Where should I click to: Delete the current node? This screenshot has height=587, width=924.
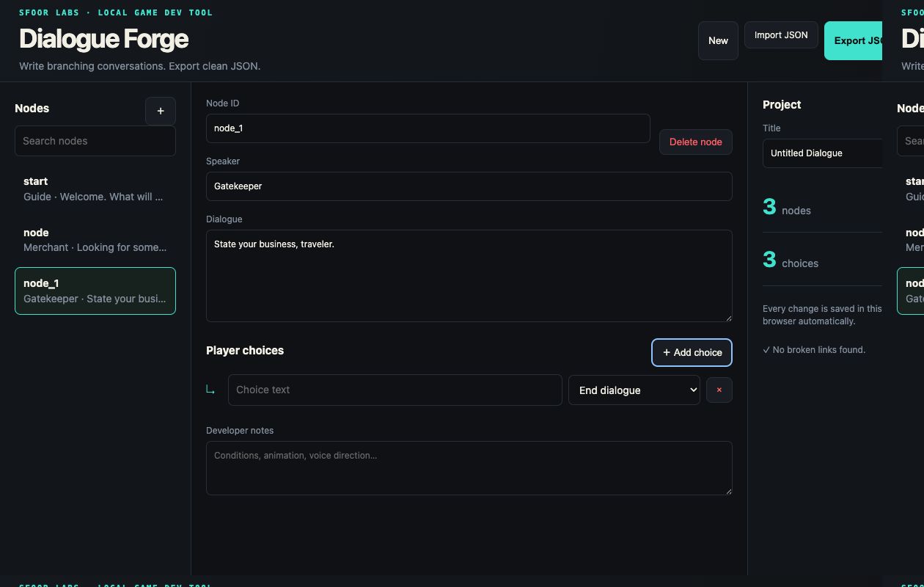(696, 142)
